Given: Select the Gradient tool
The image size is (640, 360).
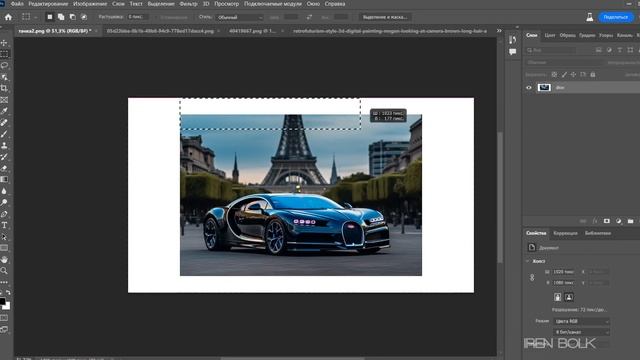Looking at the screenshot, I should tap(4, 180).
